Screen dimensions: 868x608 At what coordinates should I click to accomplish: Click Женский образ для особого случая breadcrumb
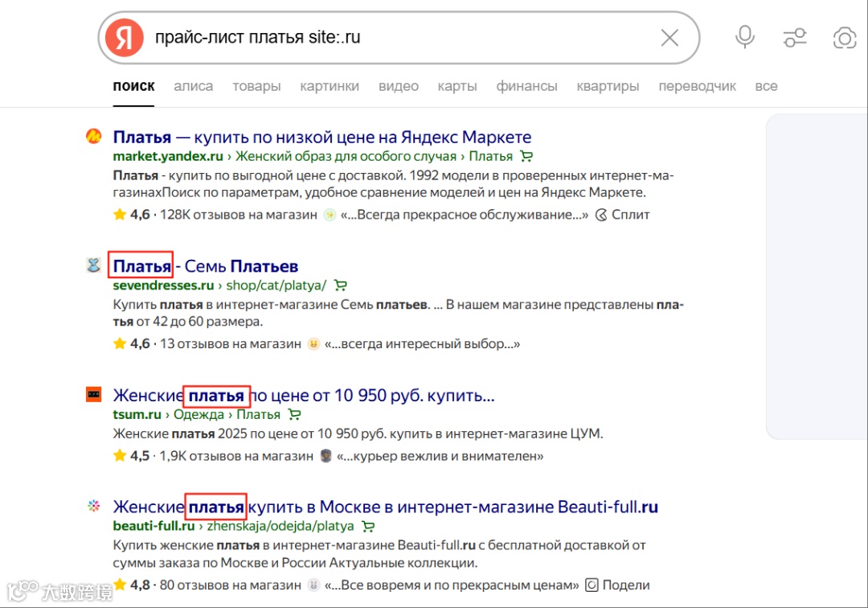(x=346, y=157)
